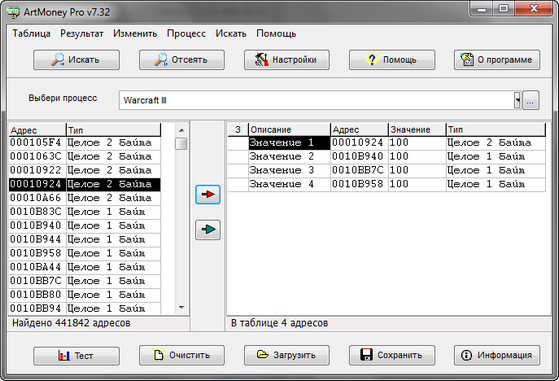The width and height of the screenshot is (559, 381).
Task: Select Значение 1 description in table
Action: click(x=289, y=143)
